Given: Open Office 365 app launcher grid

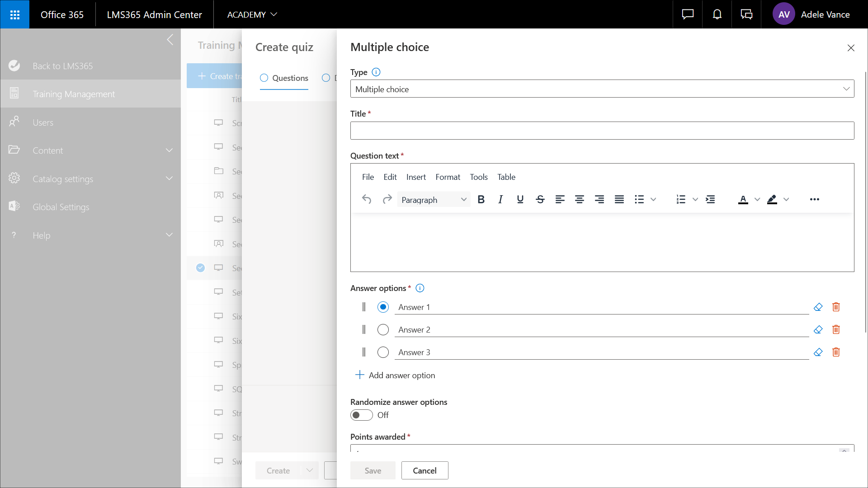Looking at the screenshot, I should point(15,14).
